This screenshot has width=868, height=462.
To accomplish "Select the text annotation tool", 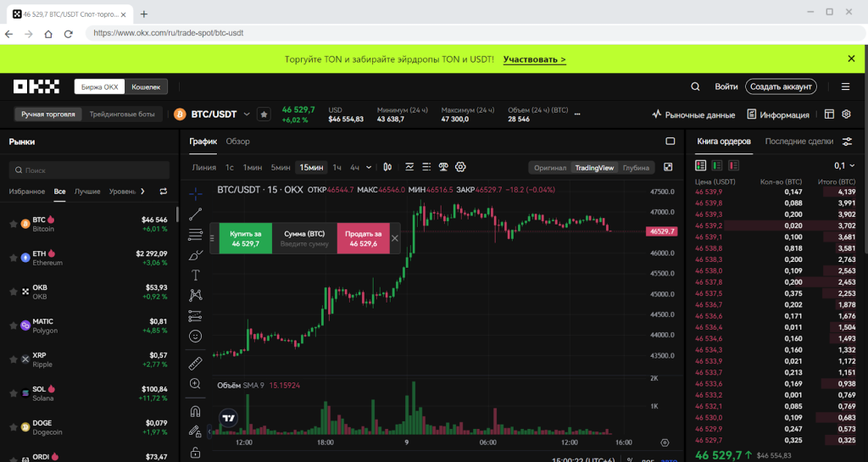I will [196, 275].
